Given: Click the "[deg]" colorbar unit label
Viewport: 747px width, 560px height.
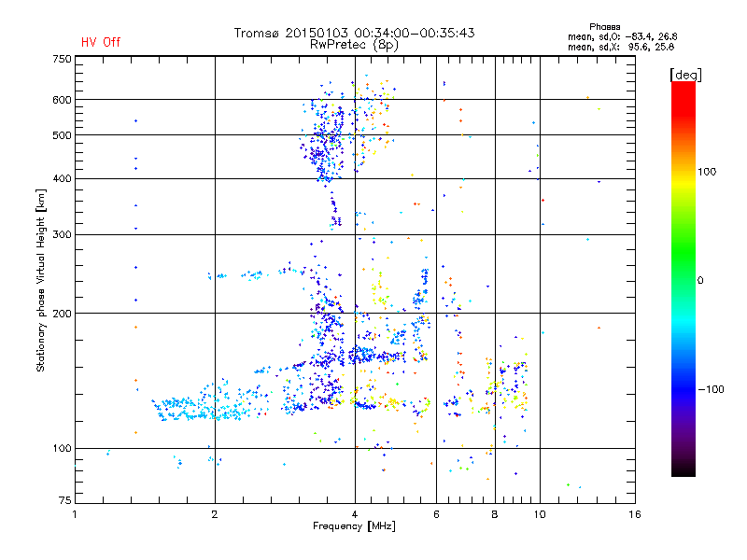Looking at the screenshot, I should (x=685, y=75).
